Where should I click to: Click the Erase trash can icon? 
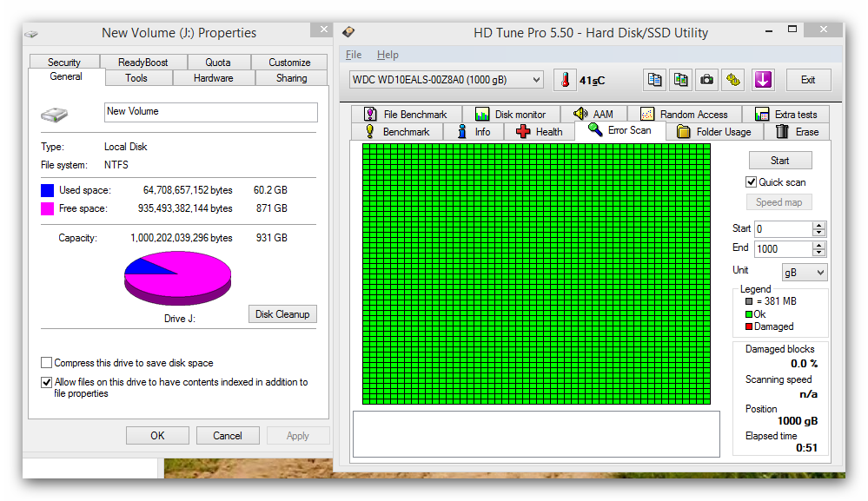pos(782,131)
